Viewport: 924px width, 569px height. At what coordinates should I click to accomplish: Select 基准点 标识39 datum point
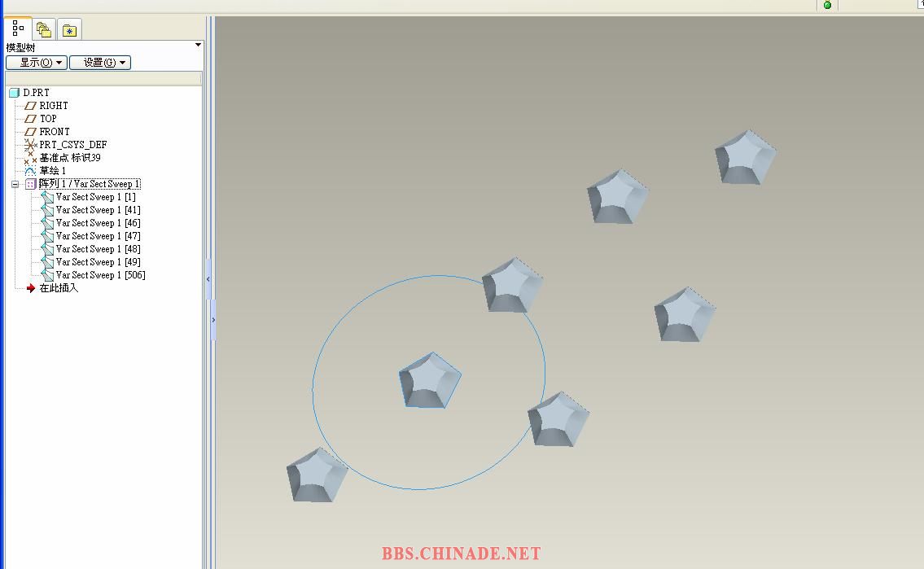(x=70, y=157)
